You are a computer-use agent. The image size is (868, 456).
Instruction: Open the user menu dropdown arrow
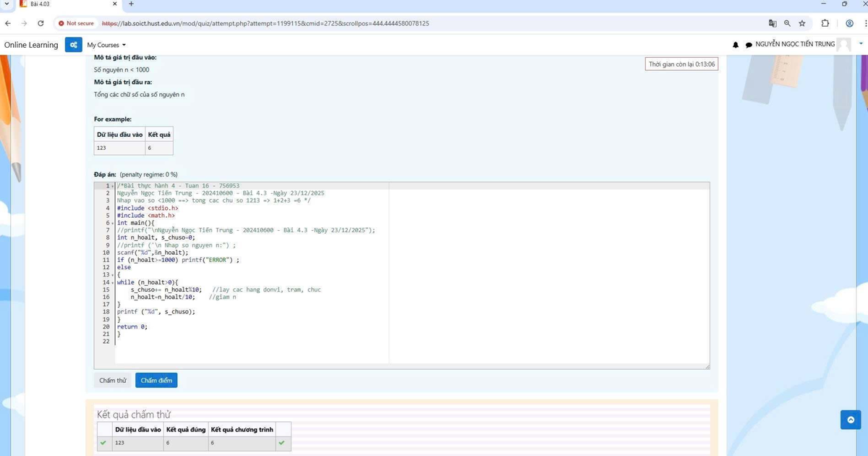click(x=860, y=45)
